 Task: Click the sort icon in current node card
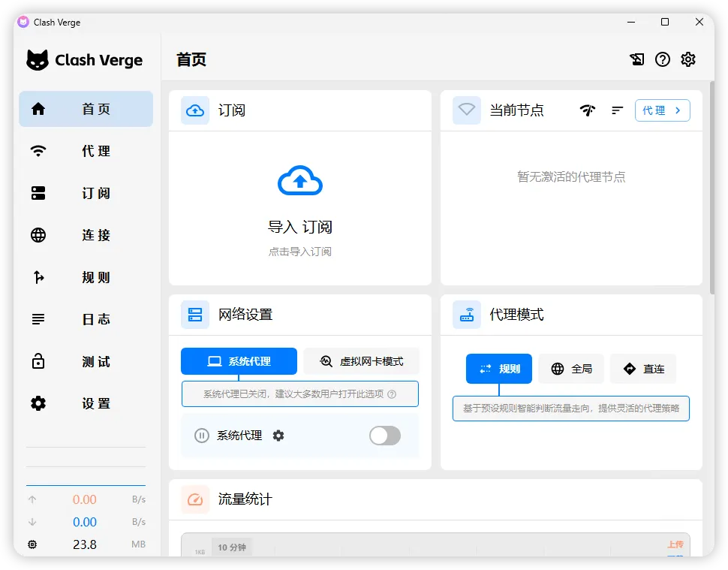(617, 110)
